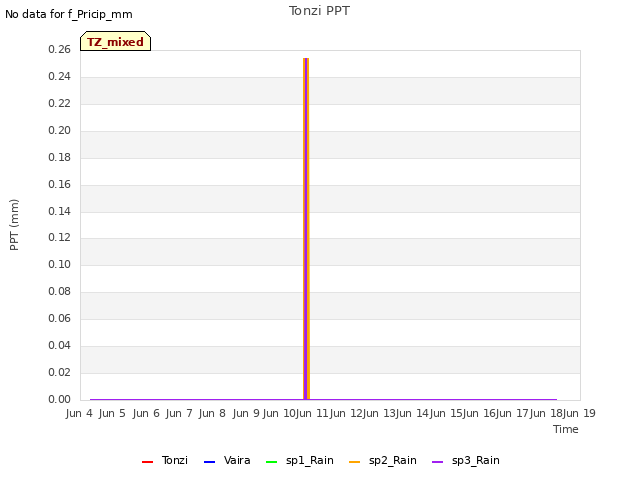Click the Time x-axis label
The width and height of the screenshot is (640, 480).
[x=566, y=429]
